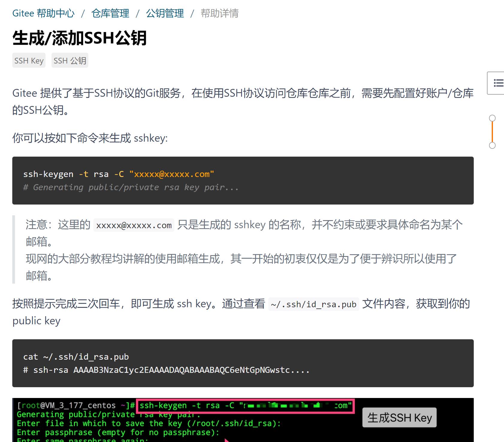Click the bottom circle marker of the outline
This screenshot has width=504, height=442.
[492, 146]
